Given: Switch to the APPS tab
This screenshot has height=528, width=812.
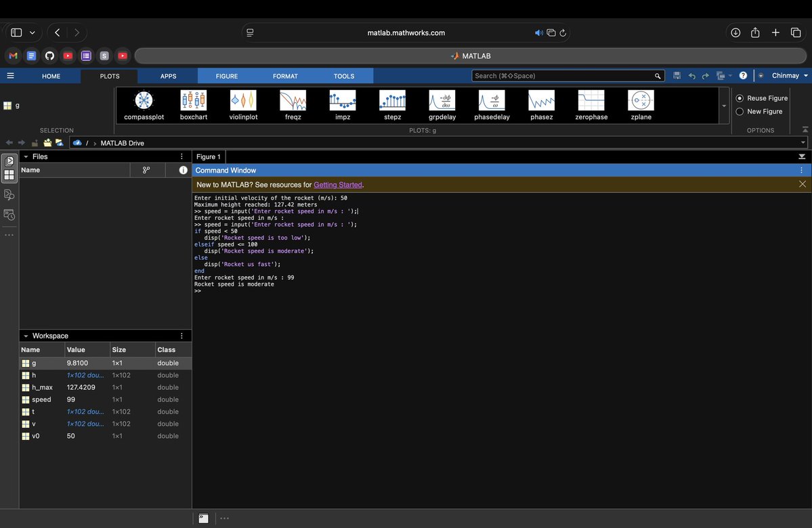Looking at the screenshot, I should click(x=169, y=76).
